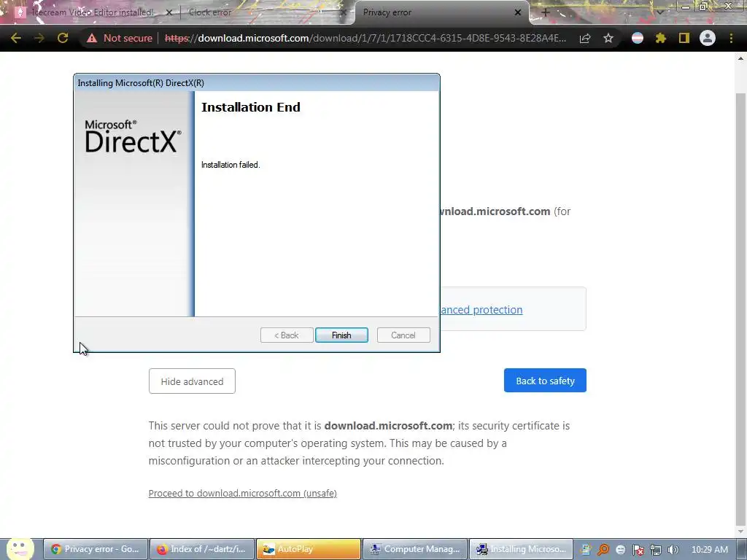Open the tab search dropdown arrow

[x=660, y=12]
